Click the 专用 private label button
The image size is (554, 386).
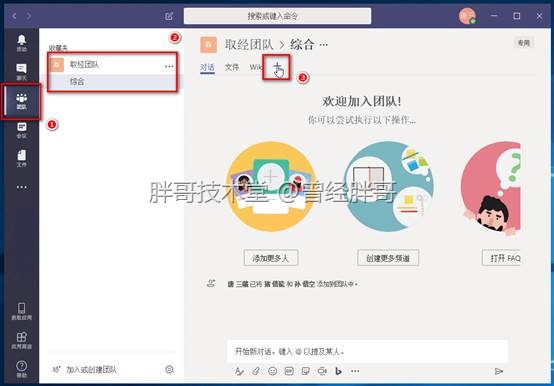pyautogui.click(x=524, y=43)
